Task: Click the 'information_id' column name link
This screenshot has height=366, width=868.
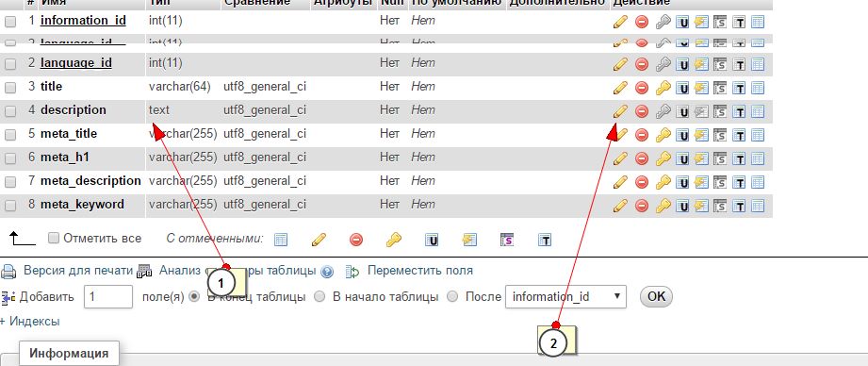Action: pyautogui.click(x=83, y=21)
